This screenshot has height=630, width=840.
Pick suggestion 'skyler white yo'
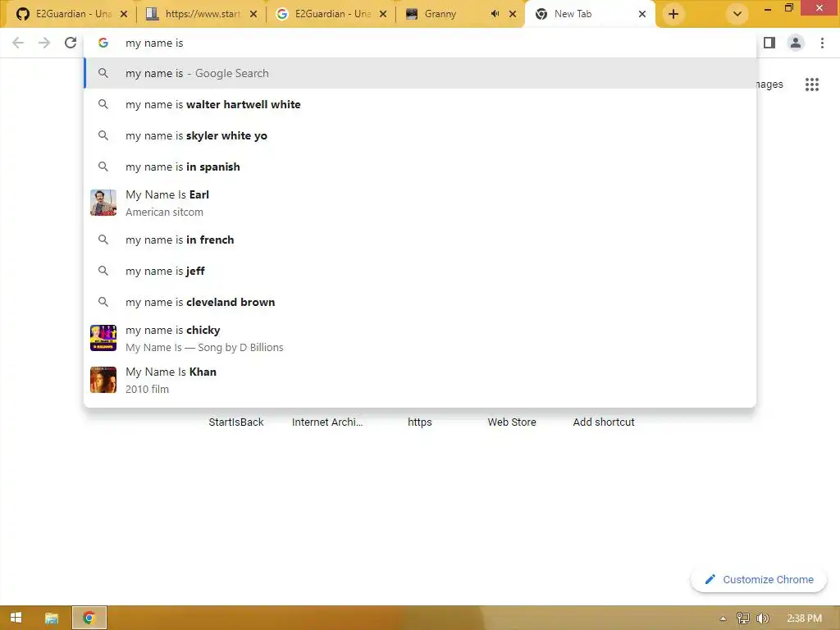click(420, 135)
